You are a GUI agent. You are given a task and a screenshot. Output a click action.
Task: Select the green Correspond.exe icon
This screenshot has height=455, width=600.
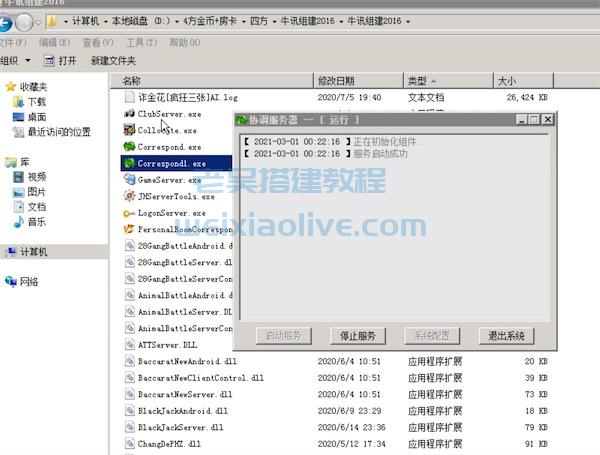pos(129,146)
